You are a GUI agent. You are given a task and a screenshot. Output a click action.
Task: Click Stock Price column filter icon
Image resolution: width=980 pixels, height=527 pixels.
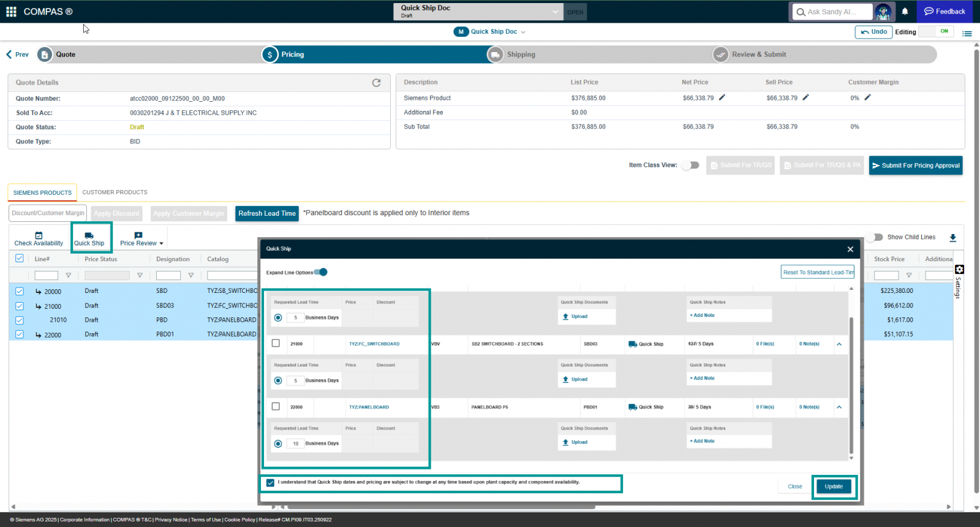(x=909, y=276)
